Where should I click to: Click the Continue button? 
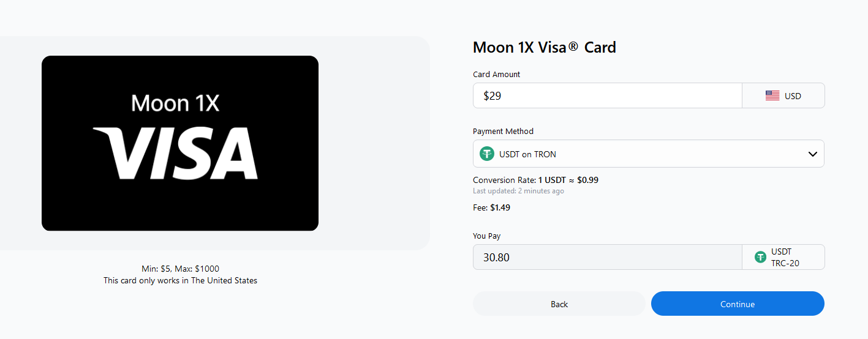tap(738, 304)
